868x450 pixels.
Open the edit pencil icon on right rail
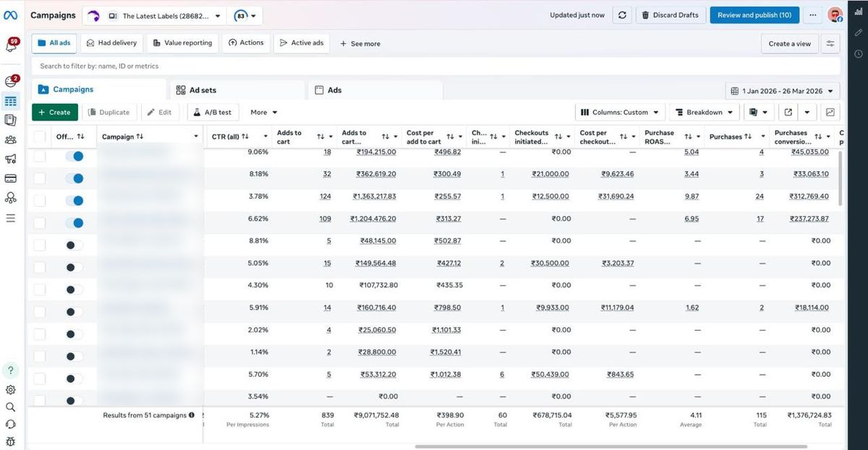coord(859,33)
